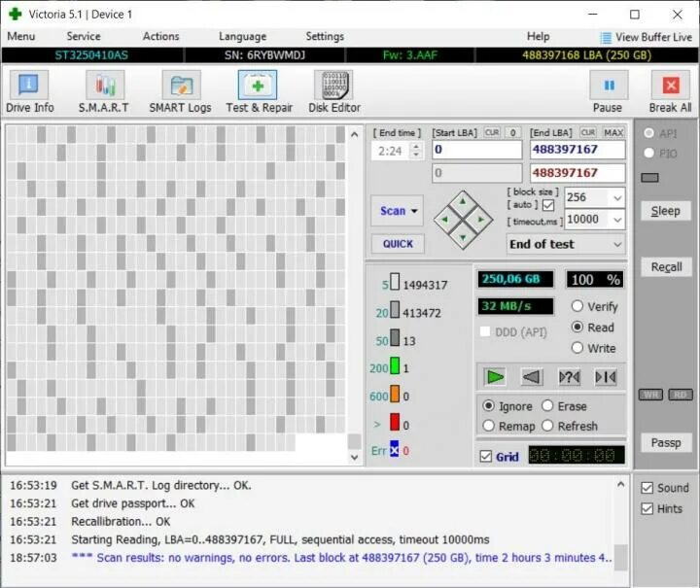Click the green 200 ms block swatch
700x588 pixels.
click(x=395, y=365)
